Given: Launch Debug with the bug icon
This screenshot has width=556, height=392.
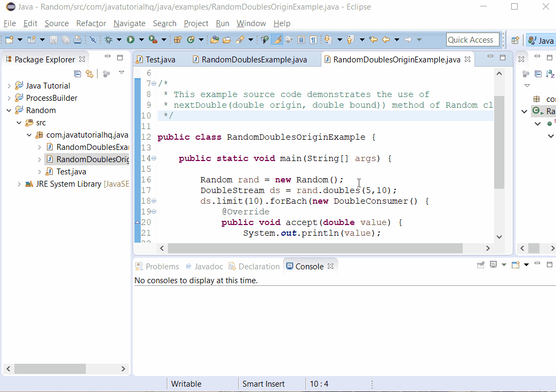Looking at the screenshot, I should [x=109, y=39].
